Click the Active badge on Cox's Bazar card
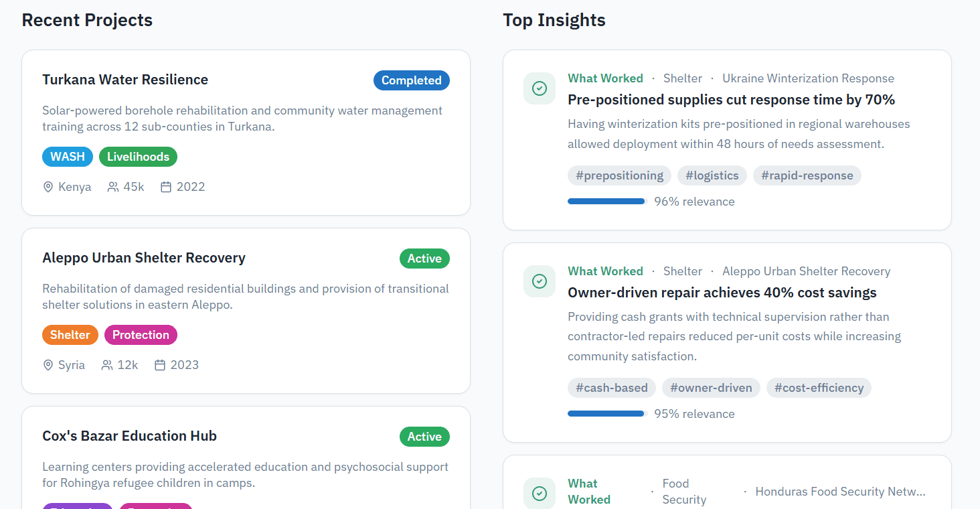 point(424,436)
